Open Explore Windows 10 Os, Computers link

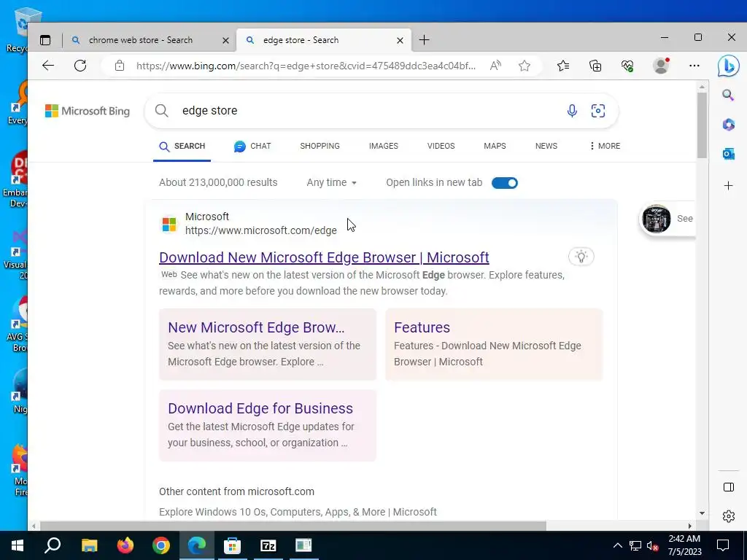(x=298, y=512)
